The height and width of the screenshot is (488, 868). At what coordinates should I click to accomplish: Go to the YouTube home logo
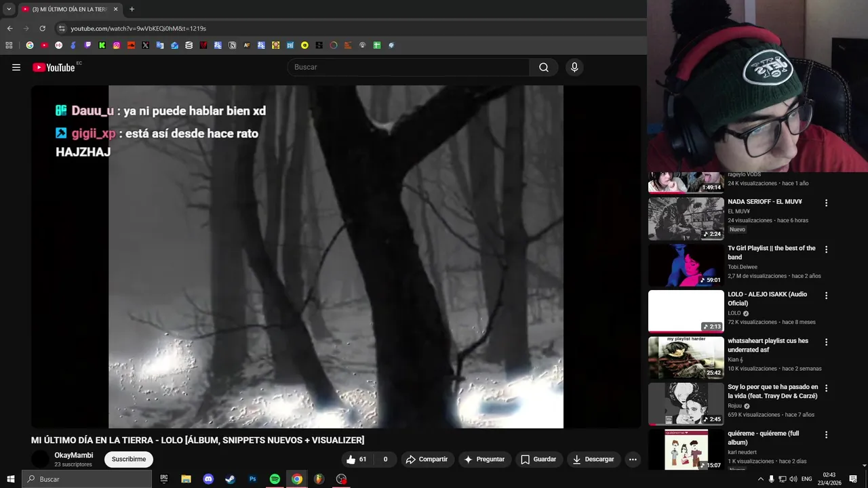tap(53, 67)
